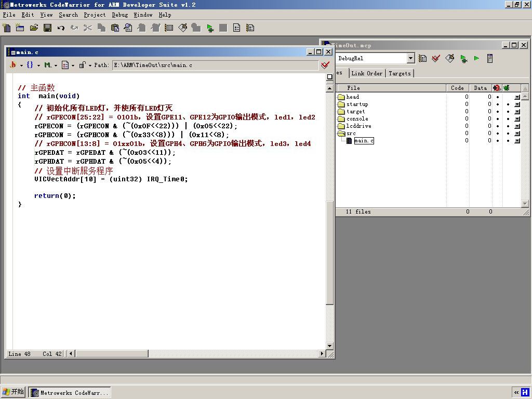Click Debug bug-arrow icon in project window

coord(463,58)
